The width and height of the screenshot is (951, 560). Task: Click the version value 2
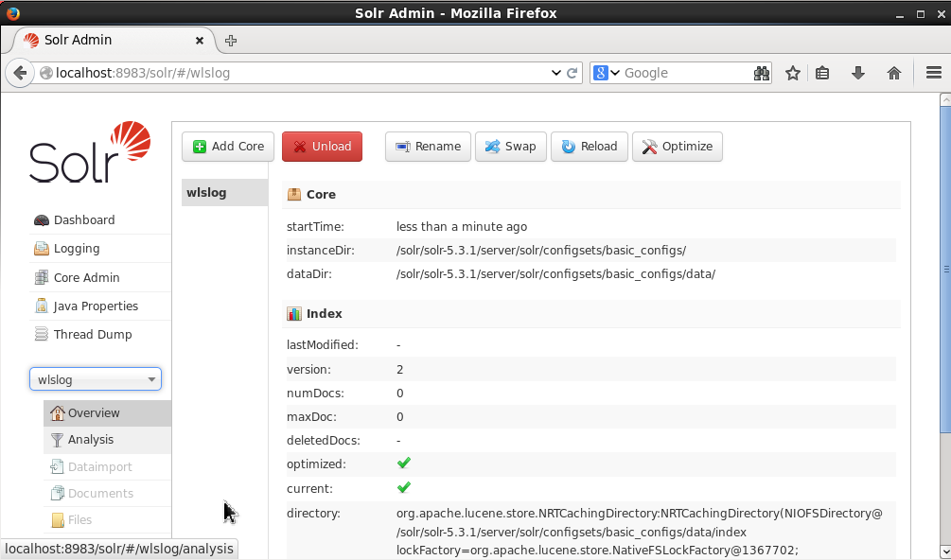(399, 370)
